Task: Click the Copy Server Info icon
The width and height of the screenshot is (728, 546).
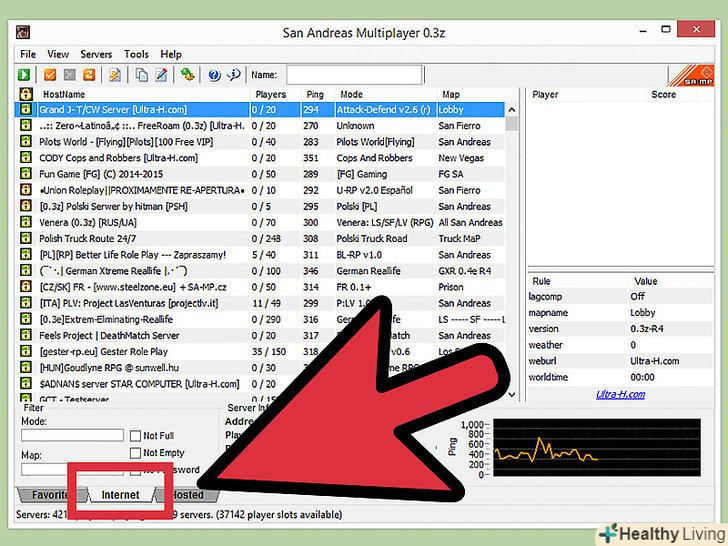Action: coord(141,75)
